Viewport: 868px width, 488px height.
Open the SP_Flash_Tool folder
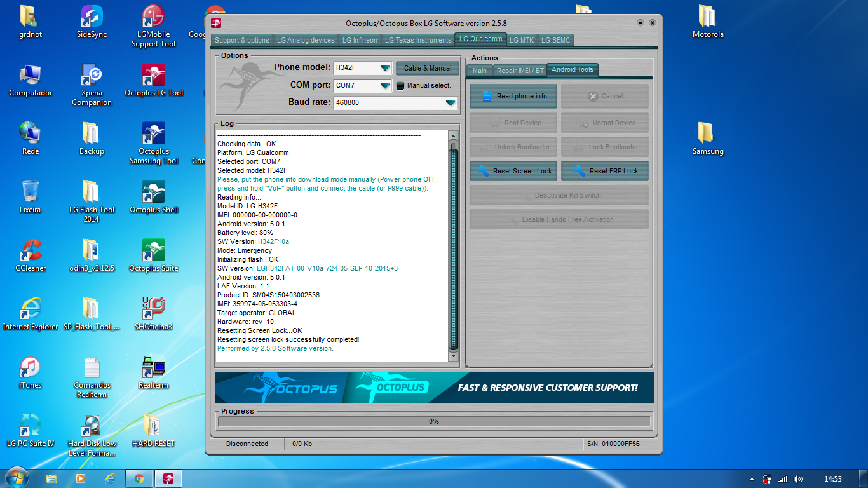coord(92,314)
